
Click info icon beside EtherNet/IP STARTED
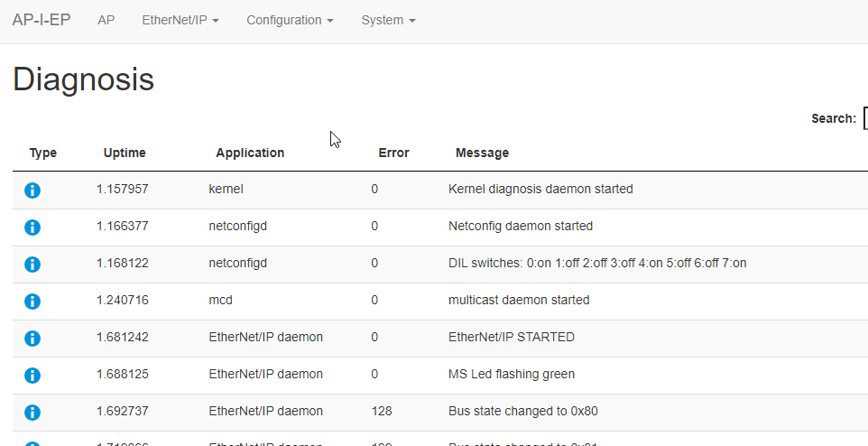pos(32,338)
